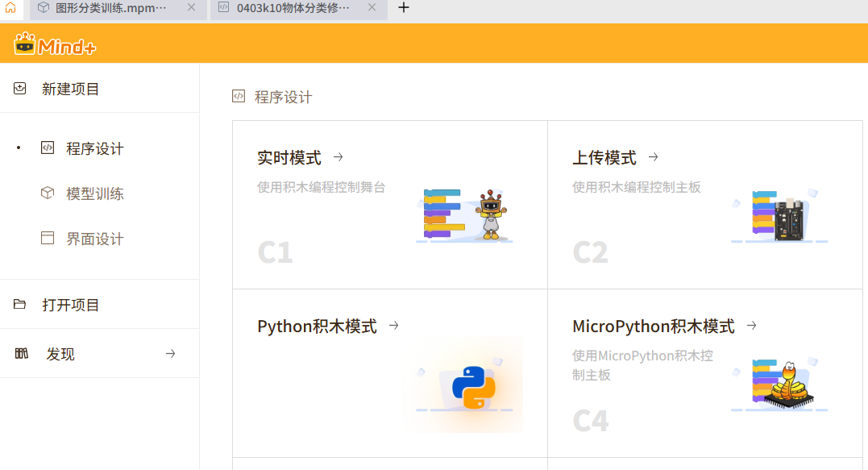This screenshot has width=868, height=470.
Task: Click the 模型训练 cube icon in sidebar
Action: point(48,193)
